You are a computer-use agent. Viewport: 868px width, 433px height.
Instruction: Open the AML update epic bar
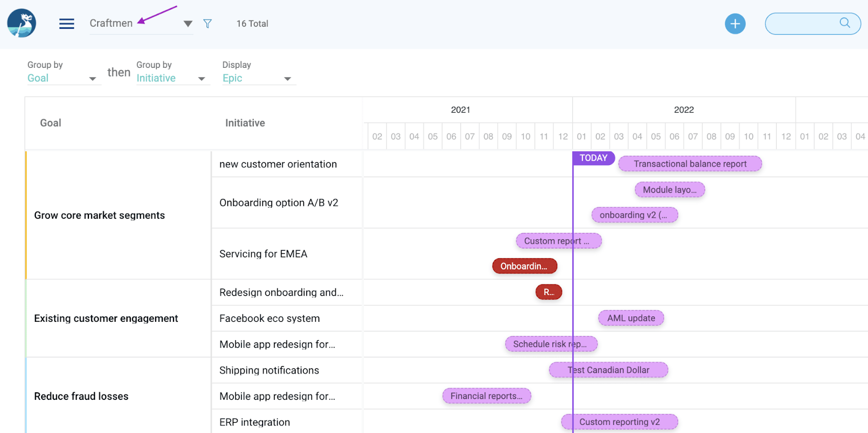(631, 318)
